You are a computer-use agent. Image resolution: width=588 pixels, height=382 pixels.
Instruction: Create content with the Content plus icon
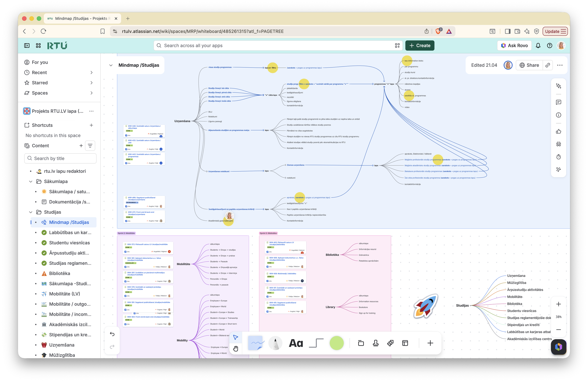coord(81,146)
